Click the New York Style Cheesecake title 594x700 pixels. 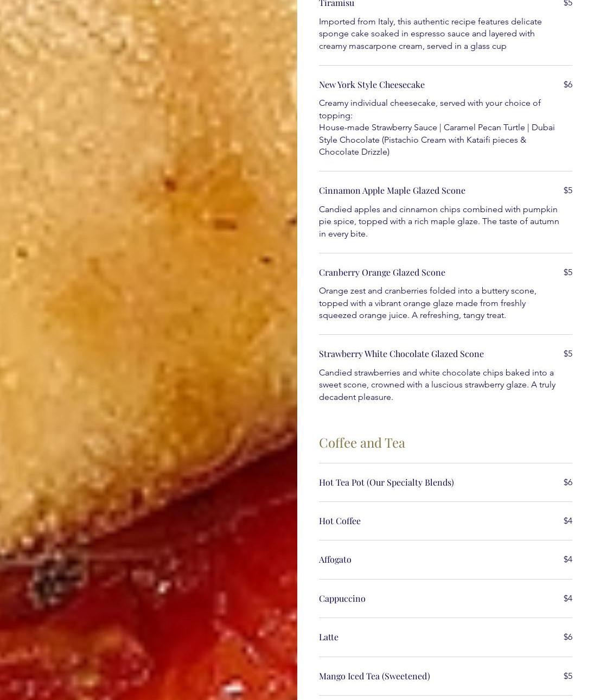pos(372,85)
